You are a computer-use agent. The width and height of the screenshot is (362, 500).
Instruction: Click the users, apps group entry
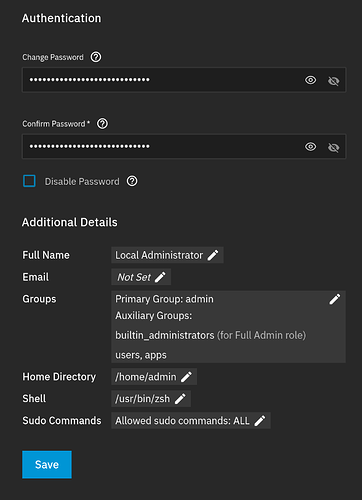141,355
